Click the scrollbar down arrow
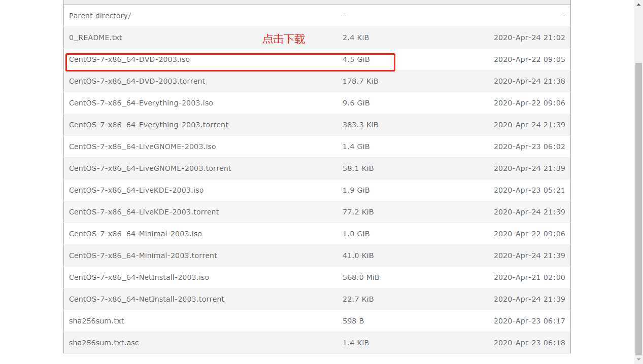The height and width of the screenshot is (364, 643). [x=639, y=359]
